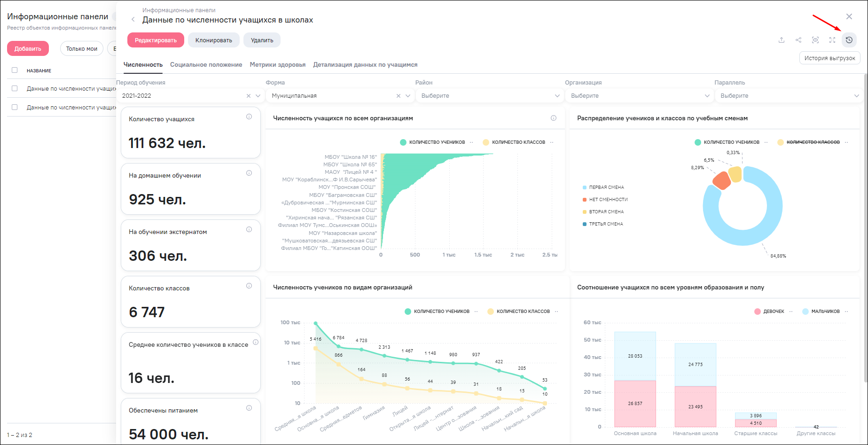
Task: Toggle struck-through Количество классов legend in shifts chart
Action: [809, 142]
